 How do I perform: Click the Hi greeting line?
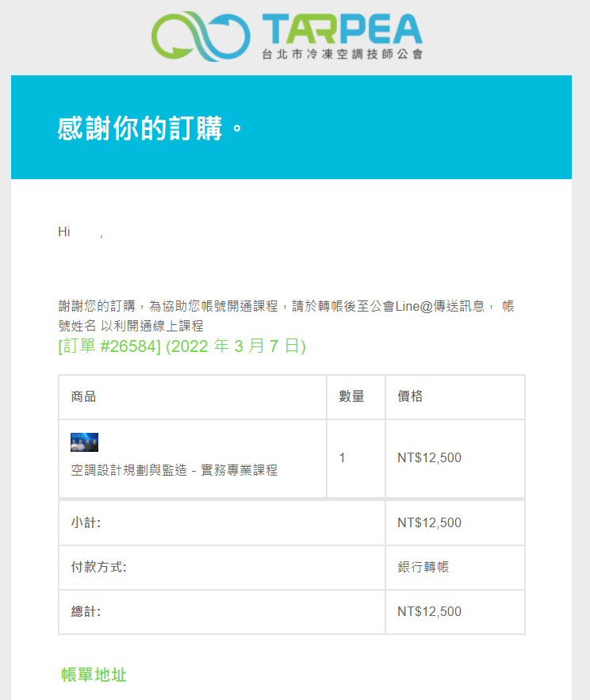pos(80,232)
